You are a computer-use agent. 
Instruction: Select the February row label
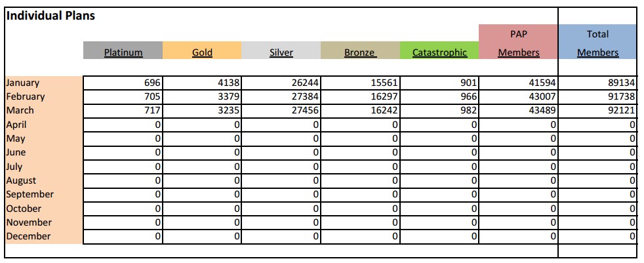[26, 96]
